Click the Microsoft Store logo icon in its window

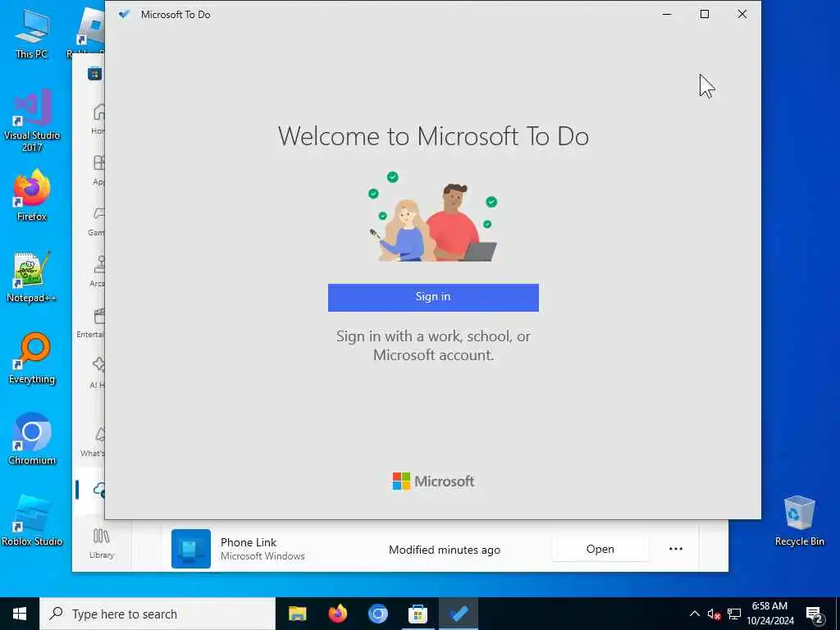point(95,73)
